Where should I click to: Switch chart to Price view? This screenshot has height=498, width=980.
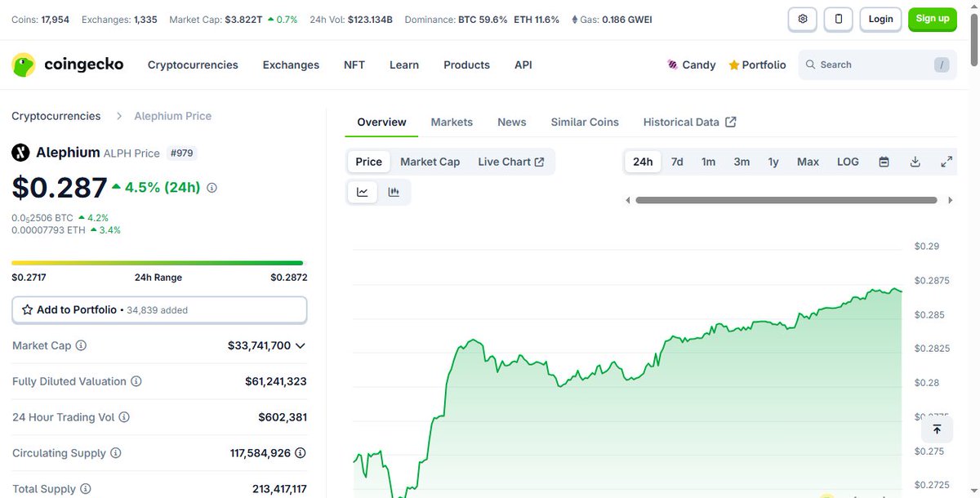(368, 162)
